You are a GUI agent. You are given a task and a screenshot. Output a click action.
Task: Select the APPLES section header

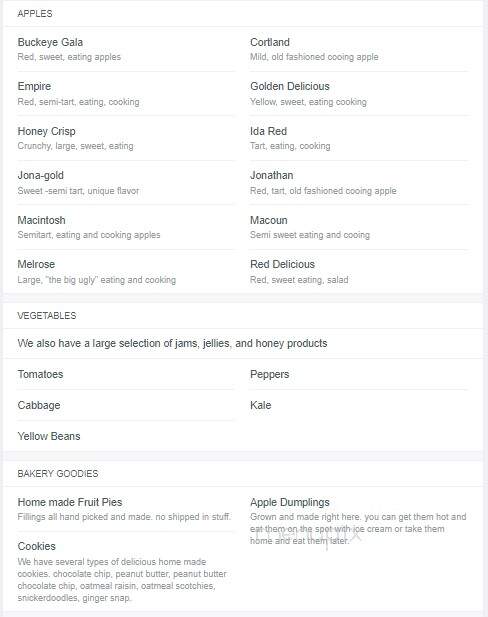(x=35, y=14)
